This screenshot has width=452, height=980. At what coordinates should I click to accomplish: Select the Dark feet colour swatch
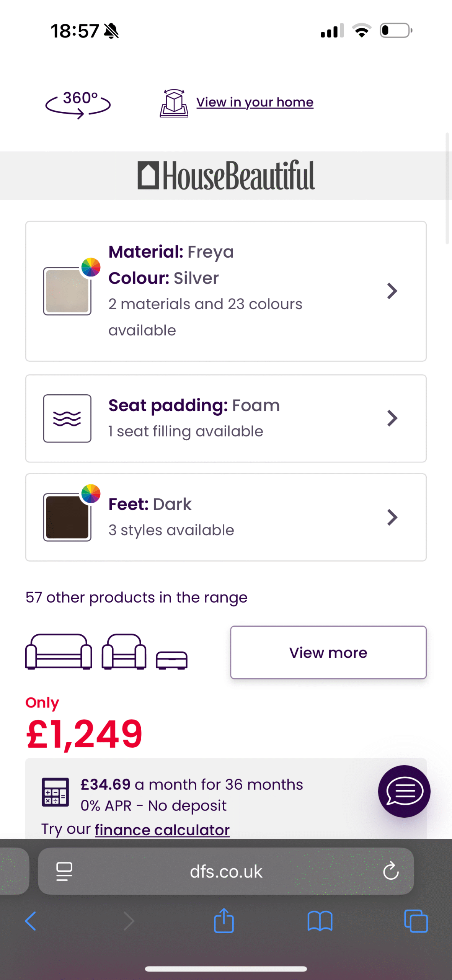tap(67, 517)
